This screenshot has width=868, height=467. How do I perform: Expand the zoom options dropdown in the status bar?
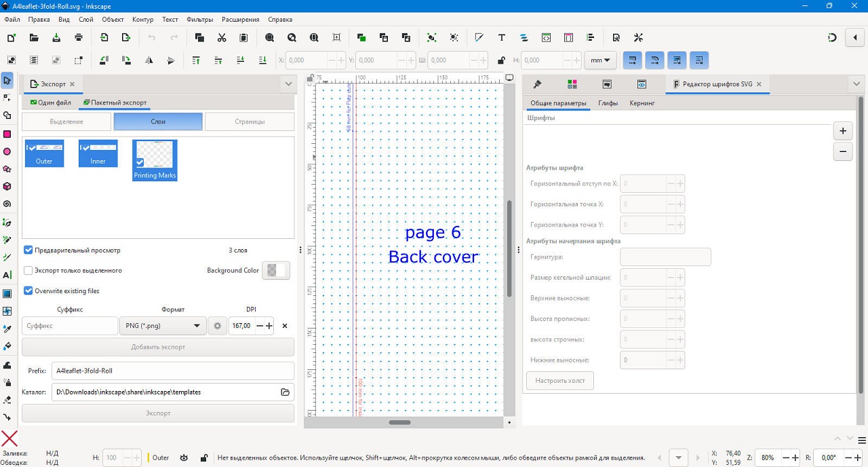[x=678, y=457]
